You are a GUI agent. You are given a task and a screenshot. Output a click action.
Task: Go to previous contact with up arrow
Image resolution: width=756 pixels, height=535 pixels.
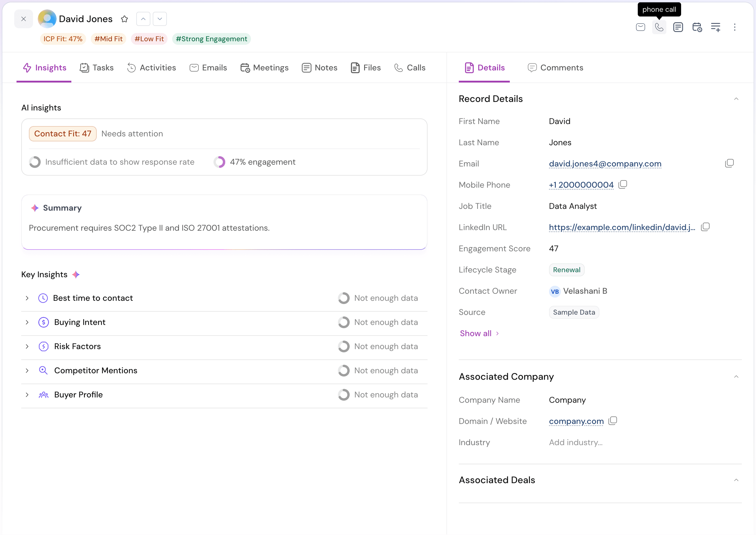143,19
